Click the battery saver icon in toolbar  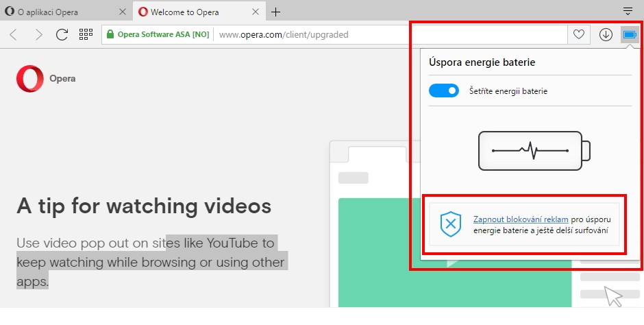629,34
